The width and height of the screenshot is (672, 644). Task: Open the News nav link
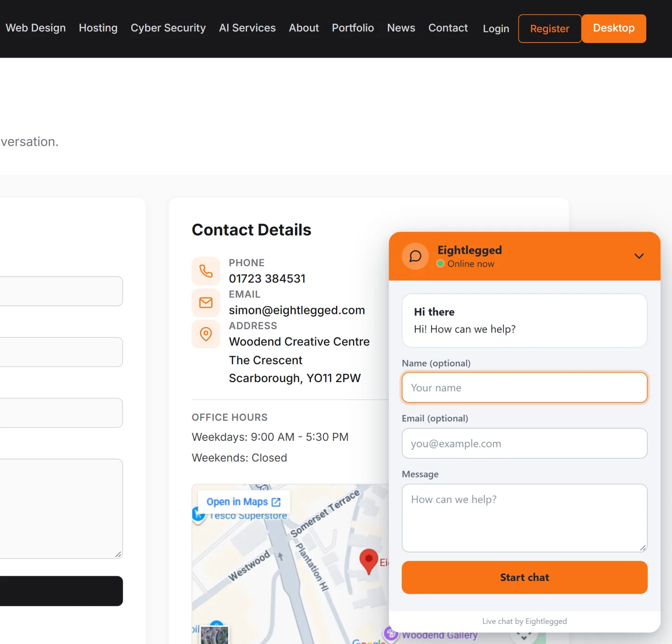coord(401,28)
